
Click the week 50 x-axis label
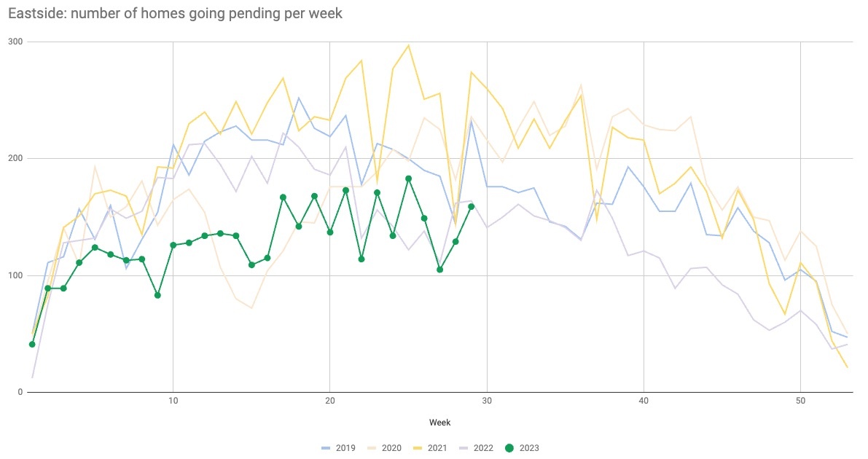click(800, 401)
